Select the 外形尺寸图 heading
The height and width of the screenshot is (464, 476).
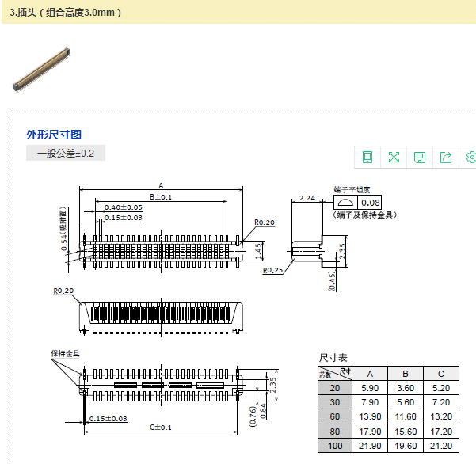[x=54, y=135]
